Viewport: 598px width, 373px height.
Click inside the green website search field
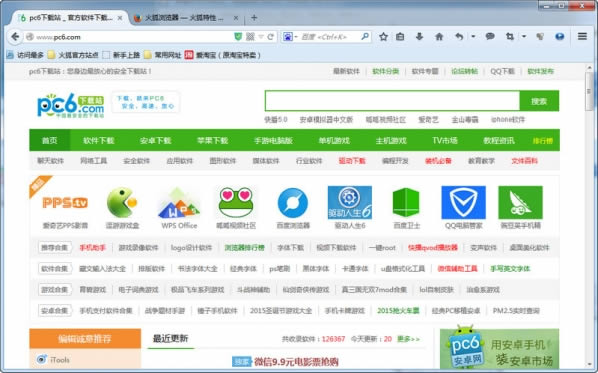(x=392, y=101)
